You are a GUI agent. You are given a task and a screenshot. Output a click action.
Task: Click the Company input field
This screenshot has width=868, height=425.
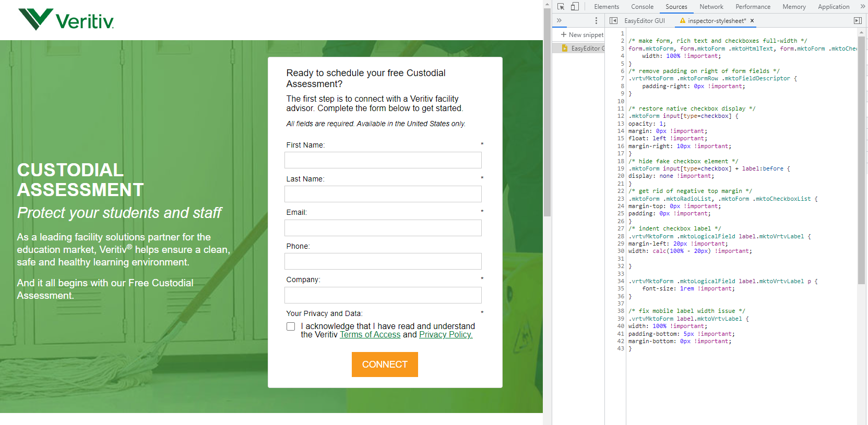coord(383,295)
